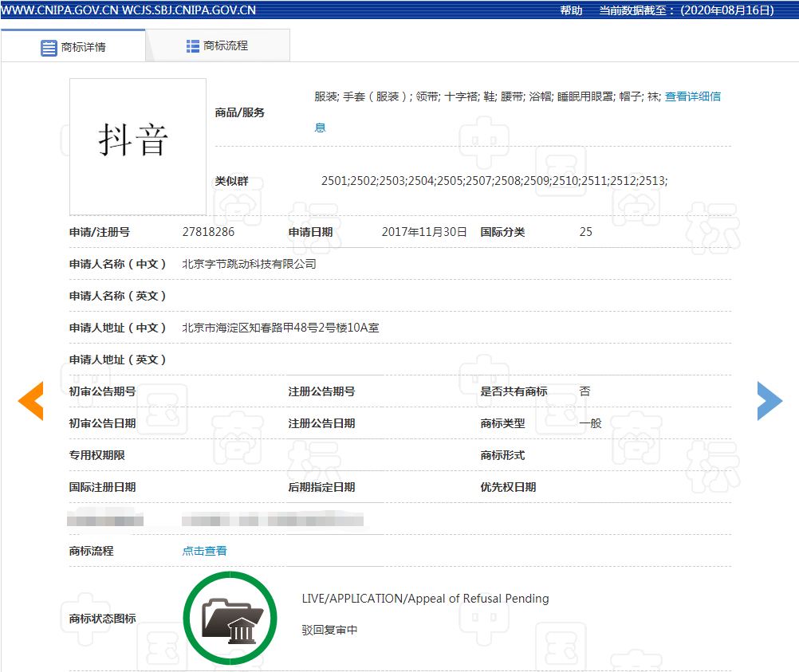The image size is (799, 672).
Task: Click the 申请日期 label
Action: pyautogui.click(x=310, y=232)
